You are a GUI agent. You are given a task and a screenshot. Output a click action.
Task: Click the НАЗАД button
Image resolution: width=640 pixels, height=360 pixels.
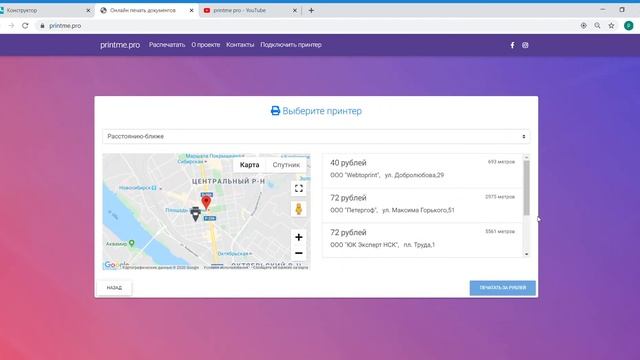114,288
